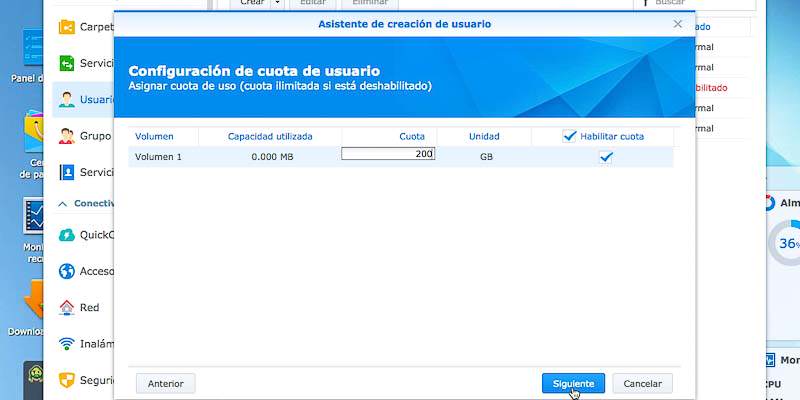
Task: Select the GB unit cell
Action: pyautogui.click(x=486, y=157)
